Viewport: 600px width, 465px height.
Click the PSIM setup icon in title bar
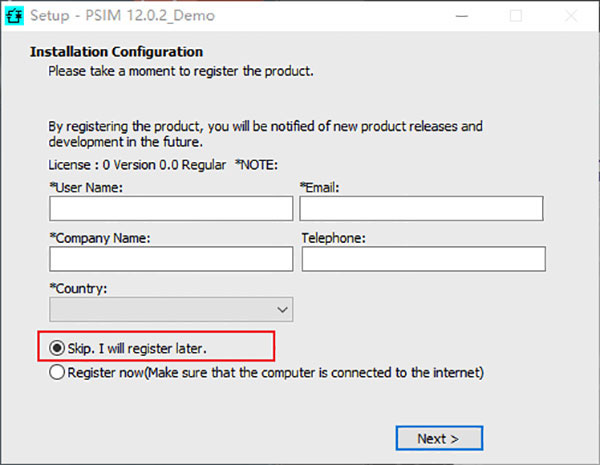(x=14, y=16)
